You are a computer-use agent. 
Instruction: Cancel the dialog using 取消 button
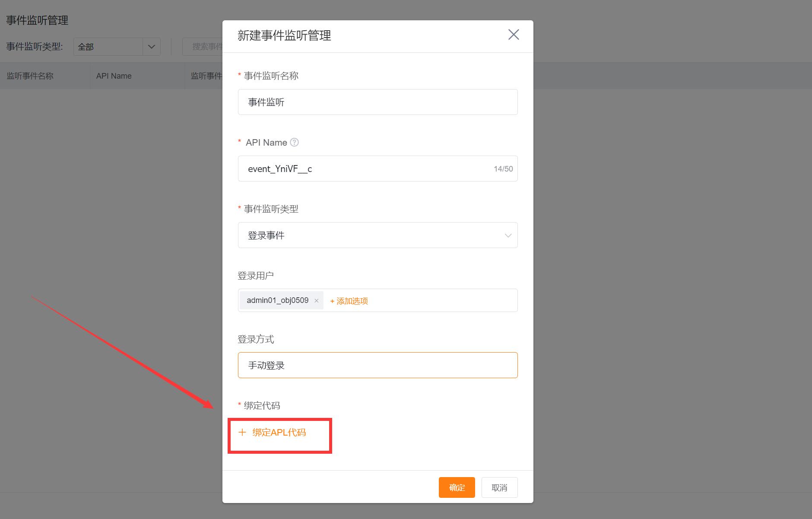point(500,487)
